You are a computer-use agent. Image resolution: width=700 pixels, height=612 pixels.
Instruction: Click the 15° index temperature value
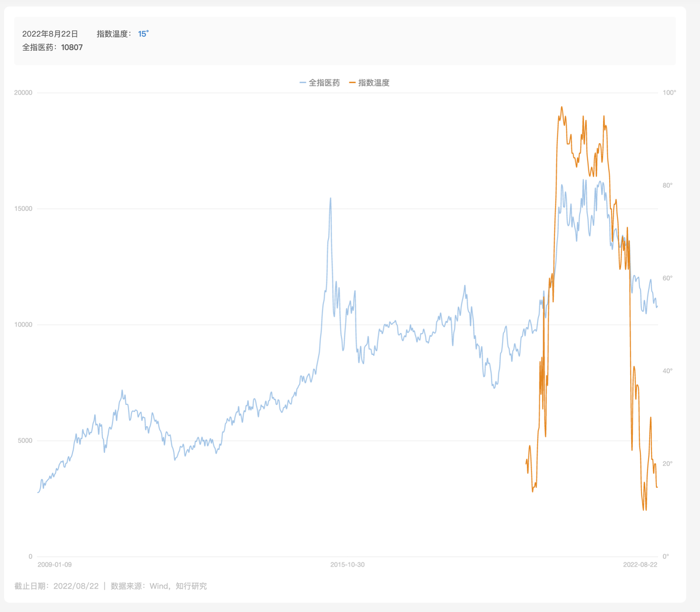(x=143, y=34)
